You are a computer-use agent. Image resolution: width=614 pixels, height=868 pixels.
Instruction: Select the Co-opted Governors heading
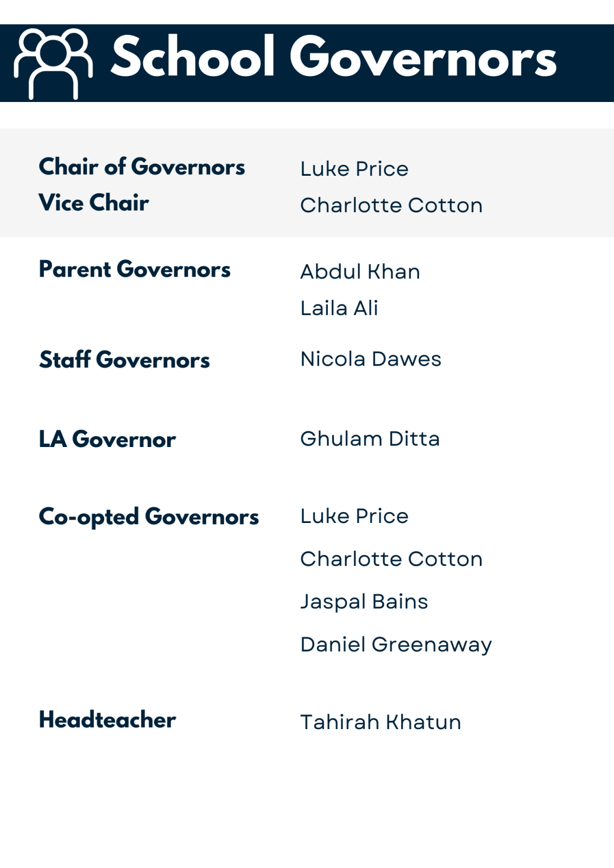click(x=149, y=517)
